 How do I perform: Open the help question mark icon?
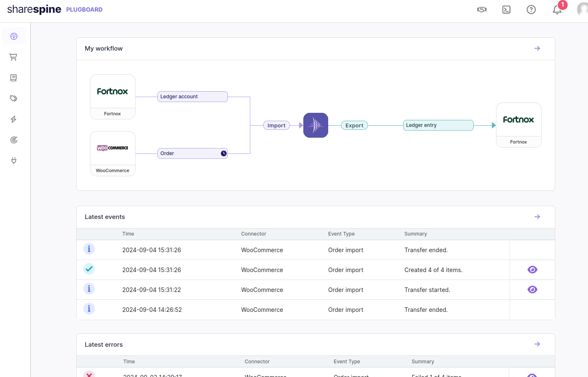tap(531, 10)
